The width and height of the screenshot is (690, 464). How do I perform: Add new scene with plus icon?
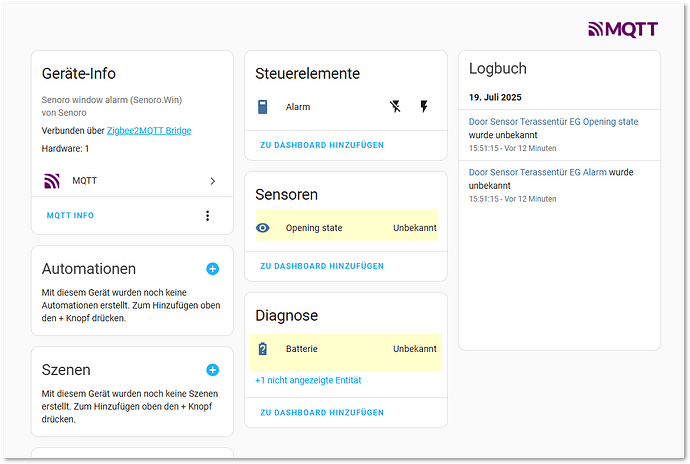point(212,370)
